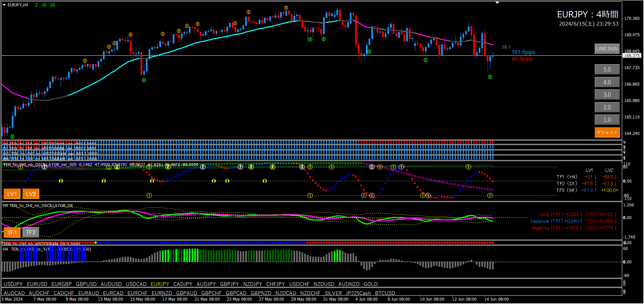Show the GBPNZD pair

pyautogui.click(x=261, y=293)
